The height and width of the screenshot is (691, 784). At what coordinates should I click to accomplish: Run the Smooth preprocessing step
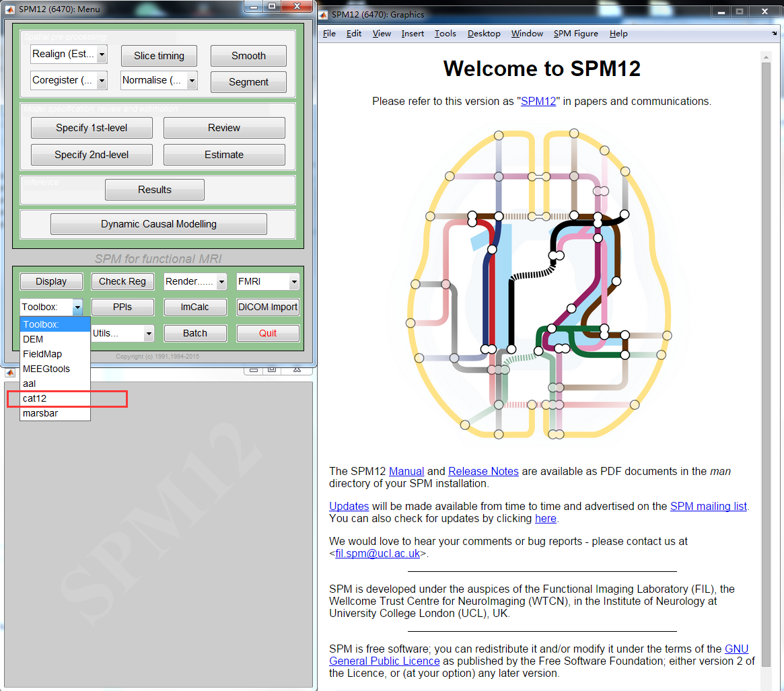(248, 56)
